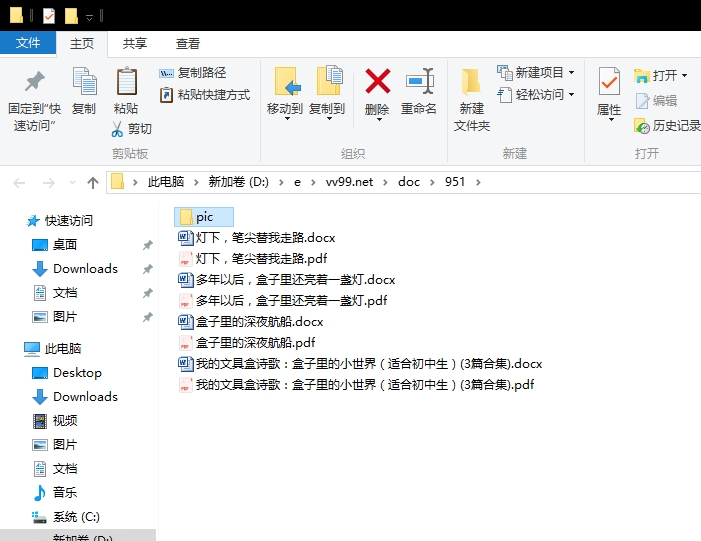Select This PC (此电脑) in sidebar

tap(52, 348)
